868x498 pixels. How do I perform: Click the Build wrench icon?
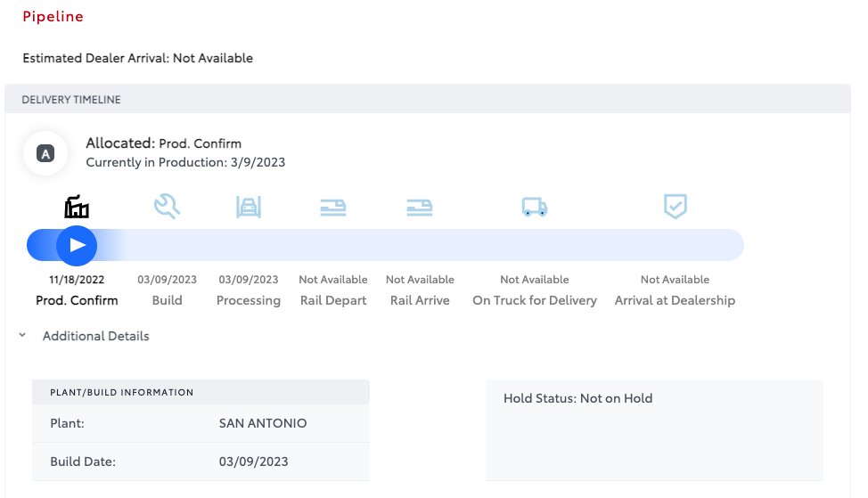(x=167, y=207)
